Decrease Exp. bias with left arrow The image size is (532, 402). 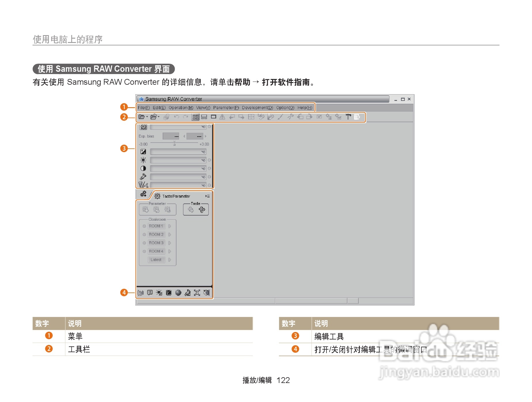pyautogui.click(x=184, y=136)
